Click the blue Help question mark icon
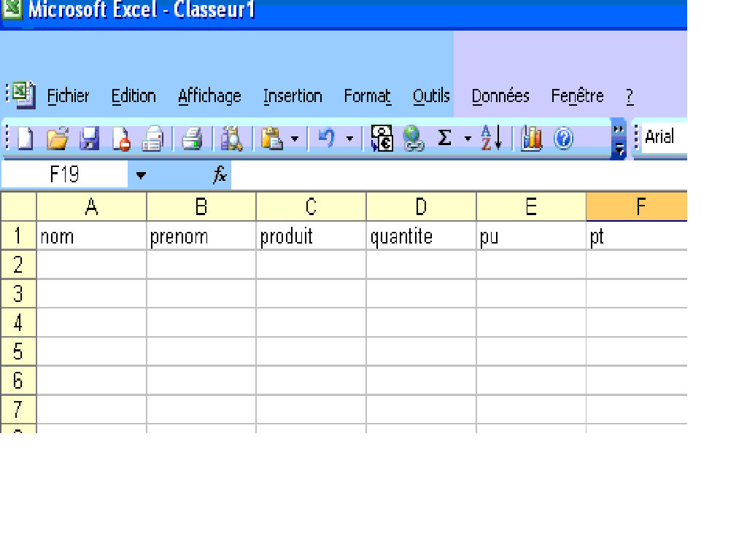This screenshot has width=747, height=560. (564, 139)
